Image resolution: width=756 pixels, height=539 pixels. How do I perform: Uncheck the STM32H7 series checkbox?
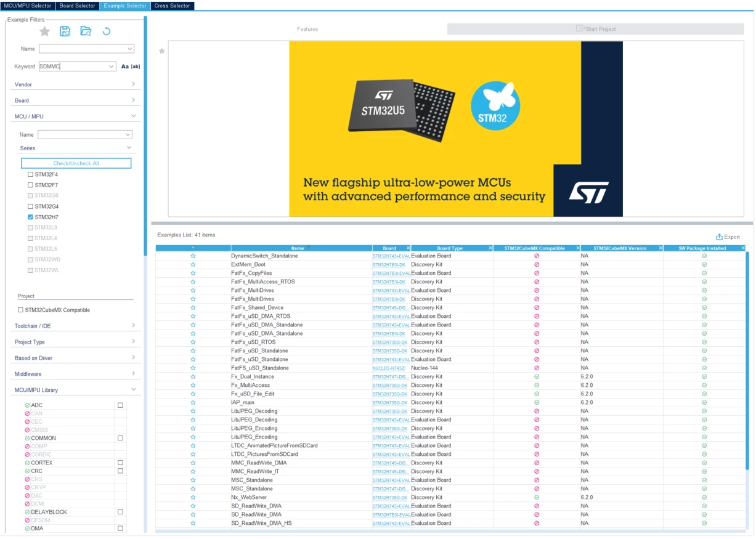[x=30, y=217]
